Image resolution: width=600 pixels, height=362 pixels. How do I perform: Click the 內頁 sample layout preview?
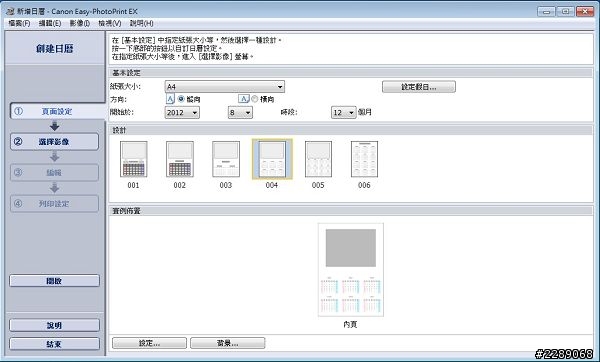(351, 270)
